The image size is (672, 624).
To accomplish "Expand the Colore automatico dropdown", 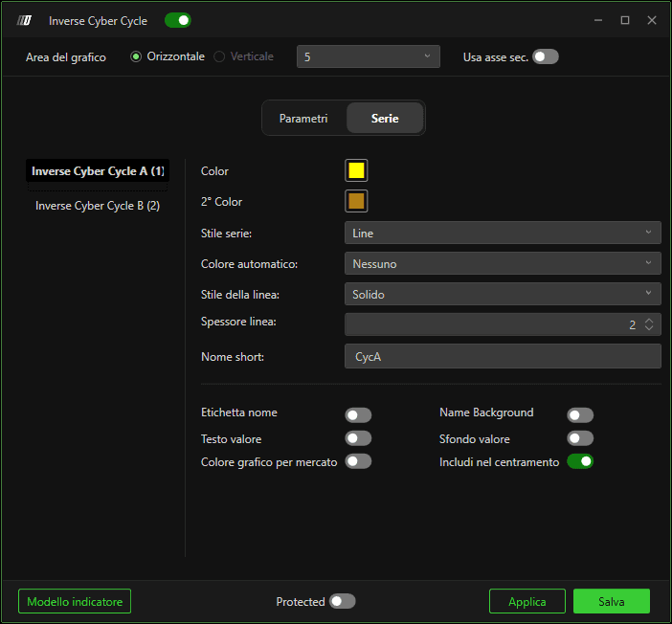I will tap(503, 263).
